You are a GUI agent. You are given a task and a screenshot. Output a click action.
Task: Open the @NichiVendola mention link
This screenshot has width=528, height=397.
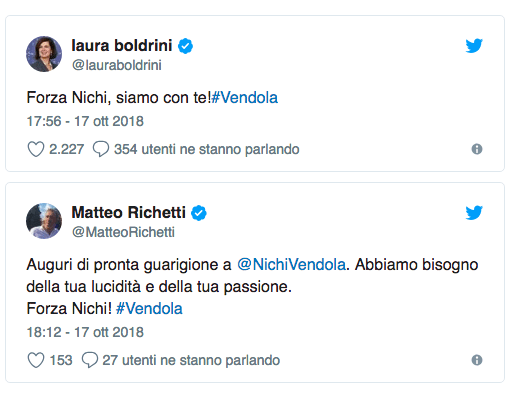(291, 265)
